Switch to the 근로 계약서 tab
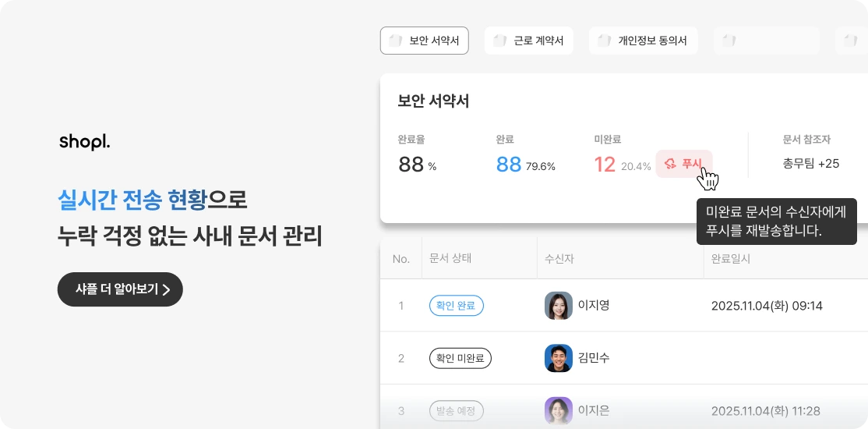Viewport: 868px width, 429px height. coord(528,41)
